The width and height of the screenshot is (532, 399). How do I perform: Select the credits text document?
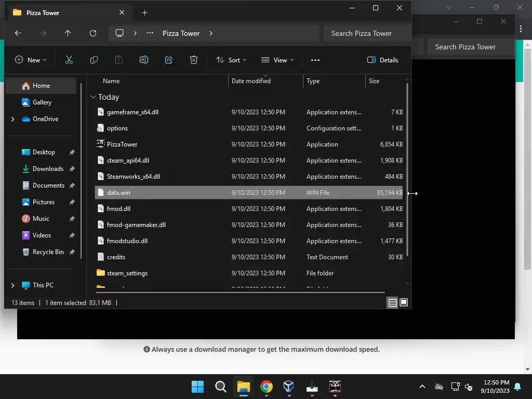click(249, 257)
